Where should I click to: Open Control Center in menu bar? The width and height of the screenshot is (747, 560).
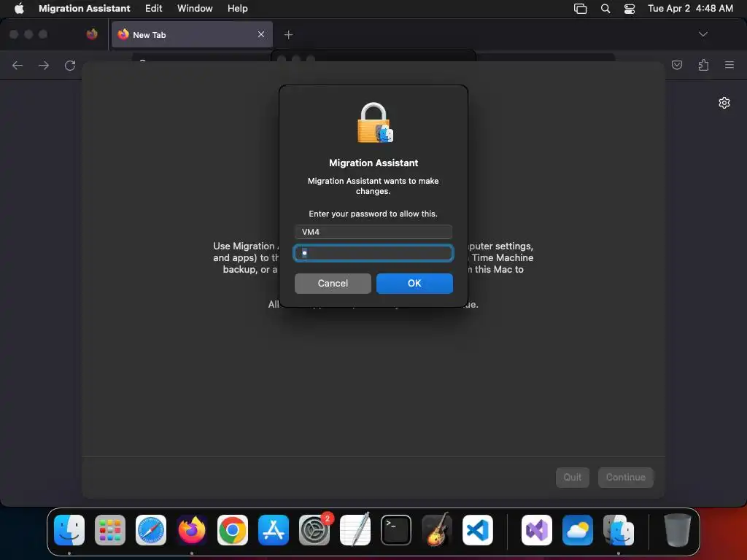(630, 9)
